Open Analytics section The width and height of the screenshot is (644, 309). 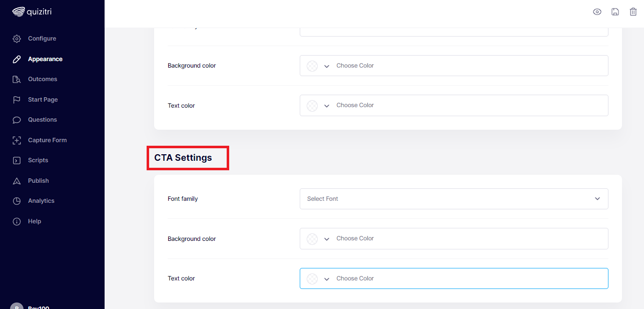point(41,201)
